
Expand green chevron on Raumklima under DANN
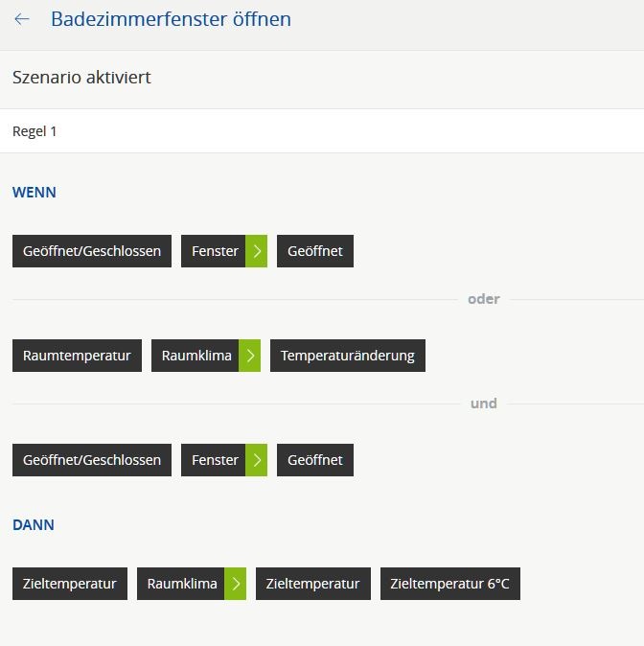coord(236,584)
